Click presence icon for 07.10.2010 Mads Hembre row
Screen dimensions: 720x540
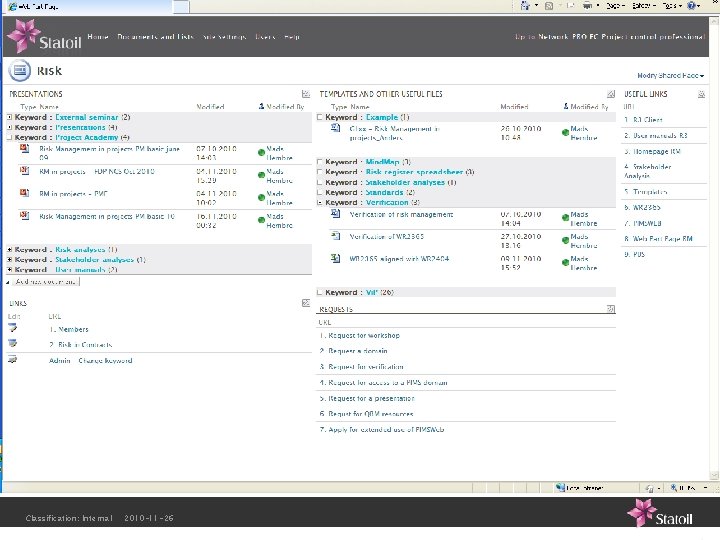(x=261, y=152)
